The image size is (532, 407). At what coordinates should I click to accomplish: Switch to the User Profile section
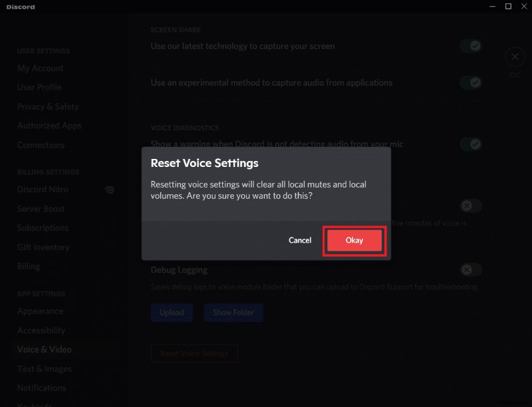(x=40, y=87)
